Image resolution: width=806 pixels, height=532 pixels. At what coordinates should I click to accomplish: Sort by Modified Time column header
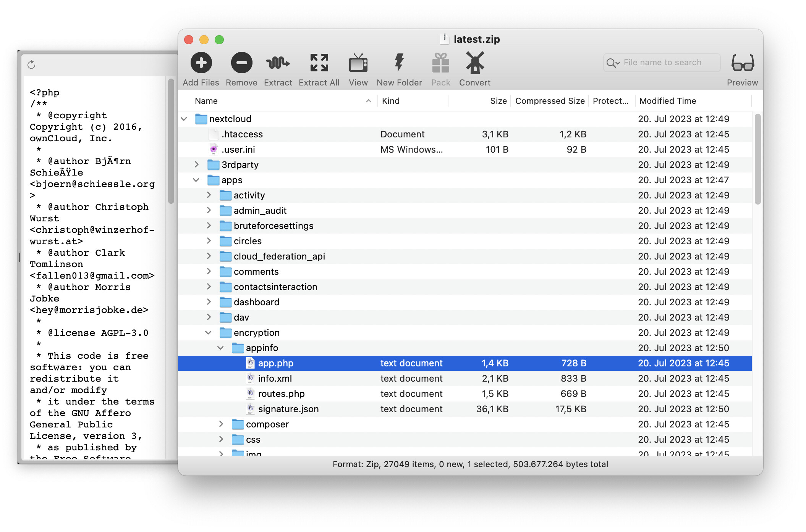pos(668,101)
